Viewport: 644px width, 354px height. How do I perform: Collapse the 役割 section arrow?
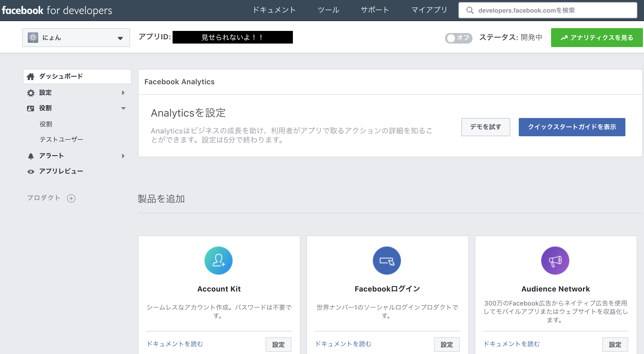[123, 108]
